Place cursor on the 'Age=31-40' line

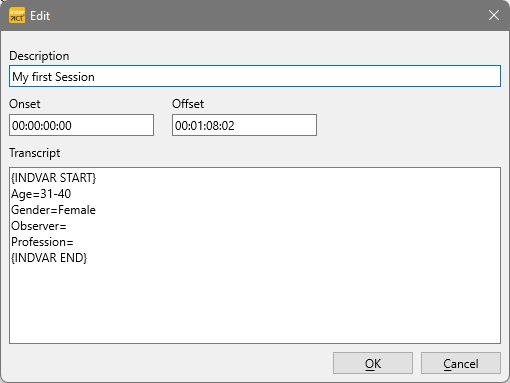(x=41, y=194)
